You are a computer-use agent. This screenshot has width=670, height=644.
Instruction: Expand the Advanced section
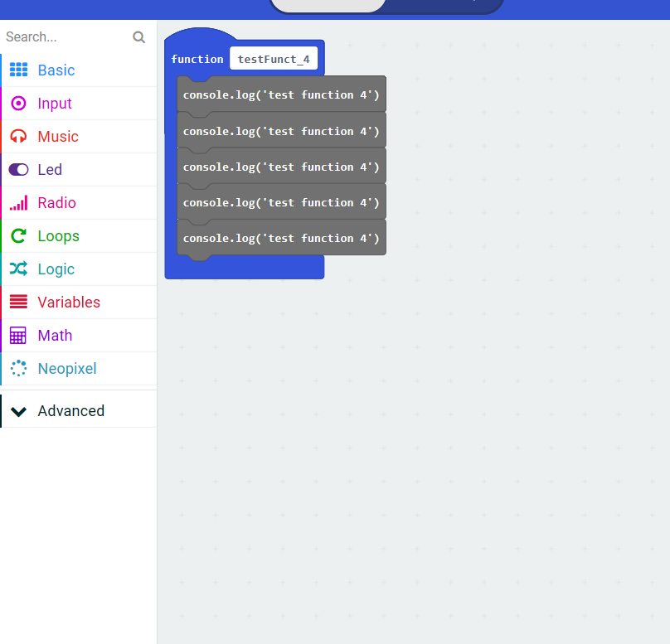[x=70, y=410]
